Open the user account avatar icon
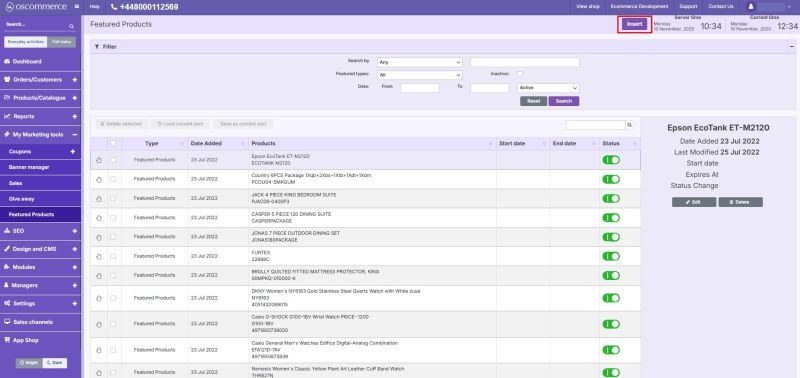The image size is (800, 378). [751, 7]
